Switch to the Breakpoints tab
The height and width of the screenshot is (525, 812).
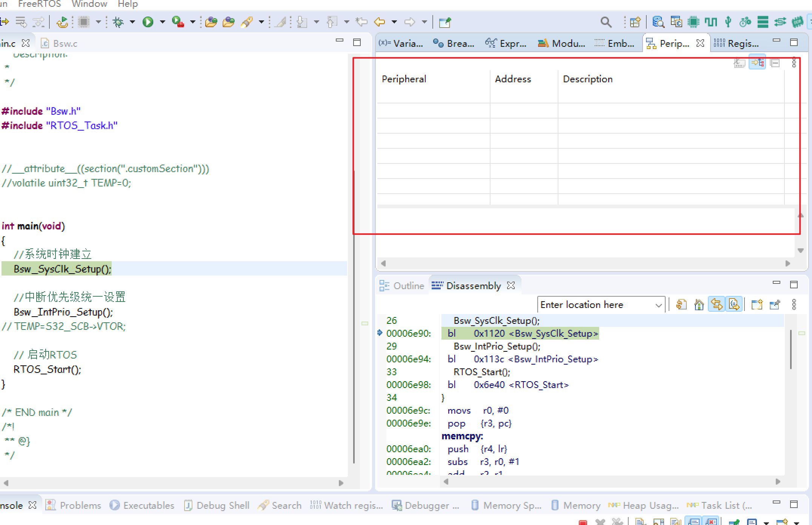[x=454, y=44]
